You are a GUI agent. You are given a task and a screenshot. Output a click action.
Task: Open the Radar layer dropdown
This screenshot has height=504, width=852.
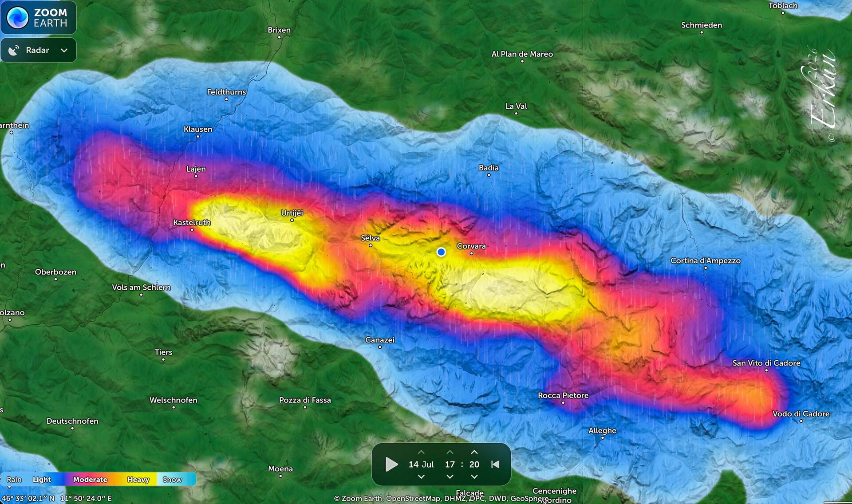click(x=39, y=50)
